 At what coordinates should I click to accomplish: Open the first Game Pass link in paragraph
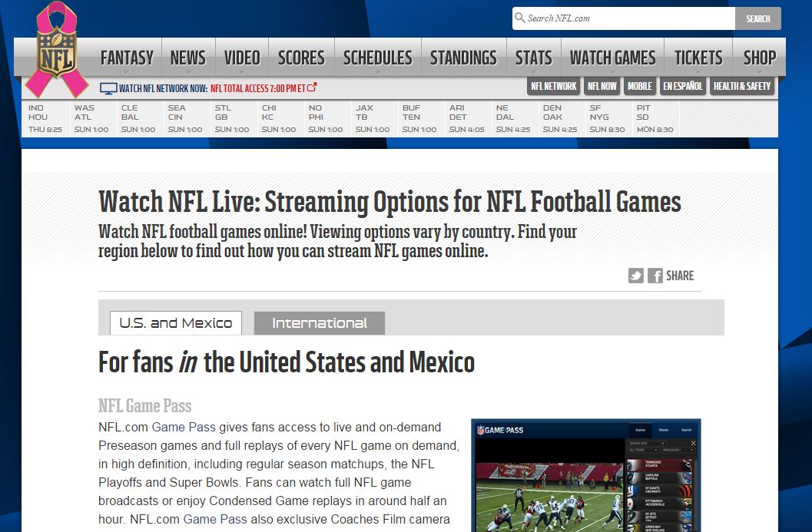(x=184, y=428)
